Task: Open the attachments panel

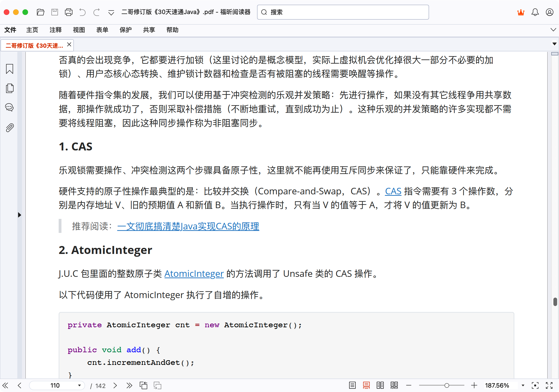Action: pos(9,127)
